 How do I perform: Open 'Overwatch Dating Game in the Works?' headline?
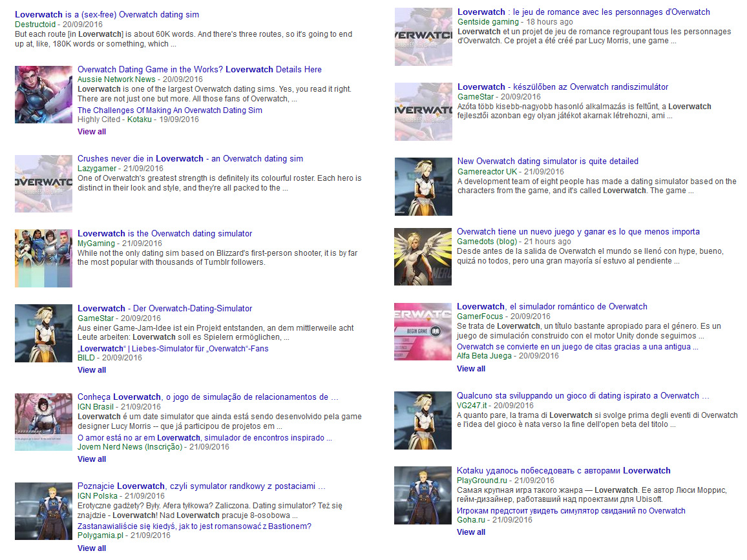point(199,69)
